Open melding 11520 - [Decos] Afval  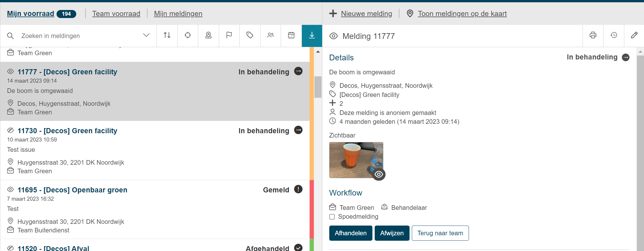[53, 248]
